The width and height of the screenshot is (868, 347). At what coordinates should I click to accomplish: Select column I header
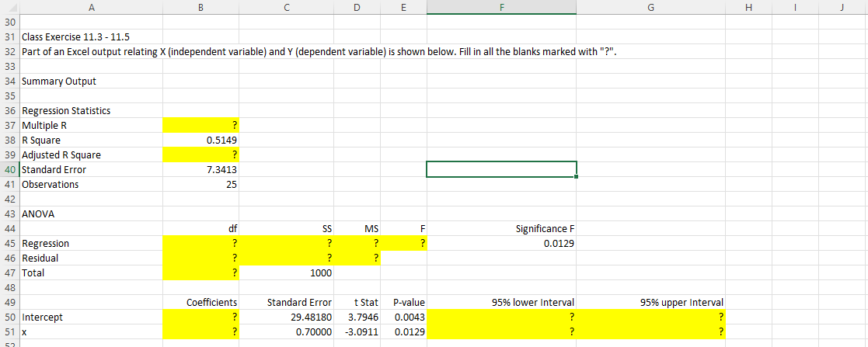tap(795, 7)
